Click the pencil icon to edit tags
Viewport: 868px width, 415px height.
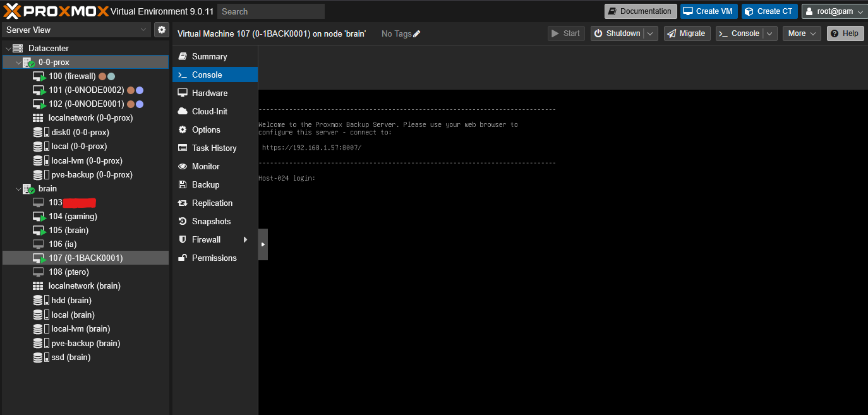coord(416,33)
